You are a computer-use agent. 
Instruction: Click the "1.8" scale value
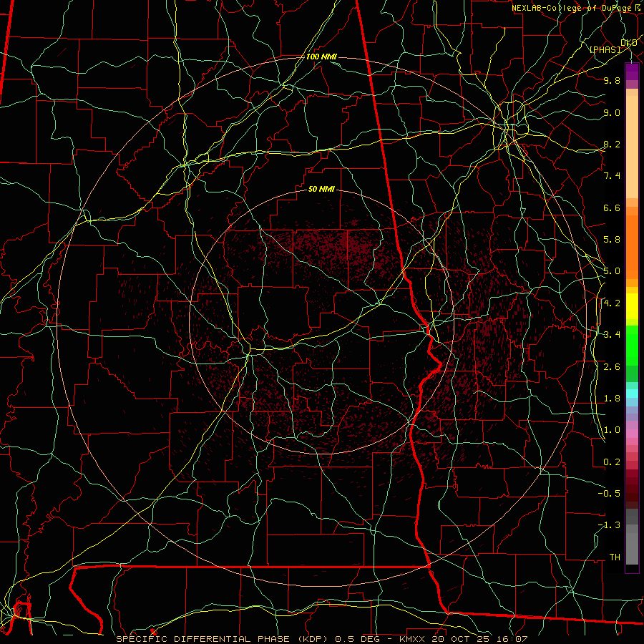tap(612, 399)
